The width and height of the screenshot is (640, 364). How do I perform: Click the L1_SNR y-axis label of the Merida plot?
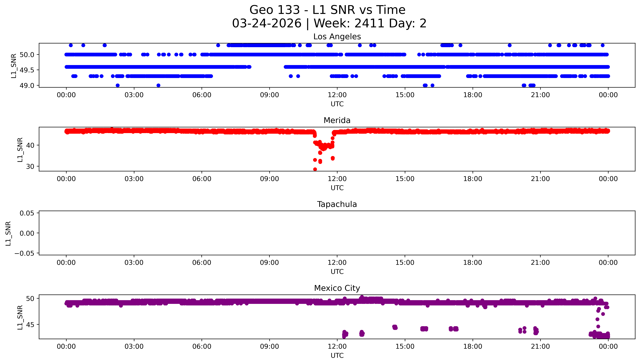click(x=20, y=150)
